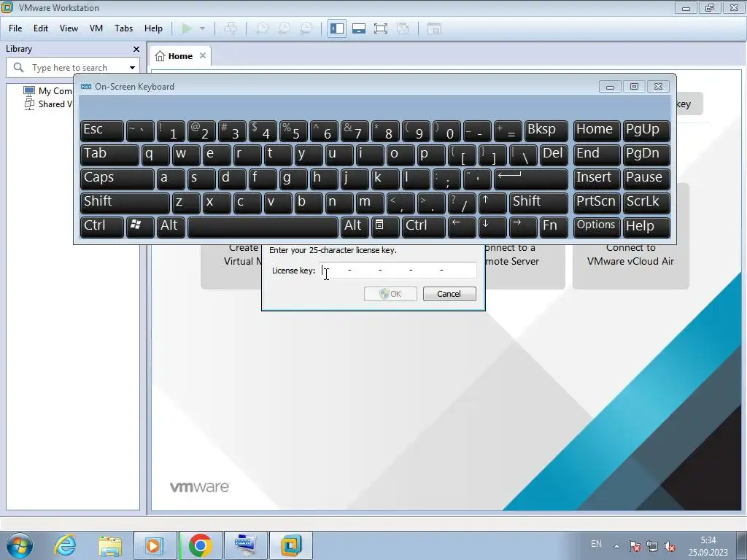Open Windows Explorer from taskbar

(x=110, y=545)
